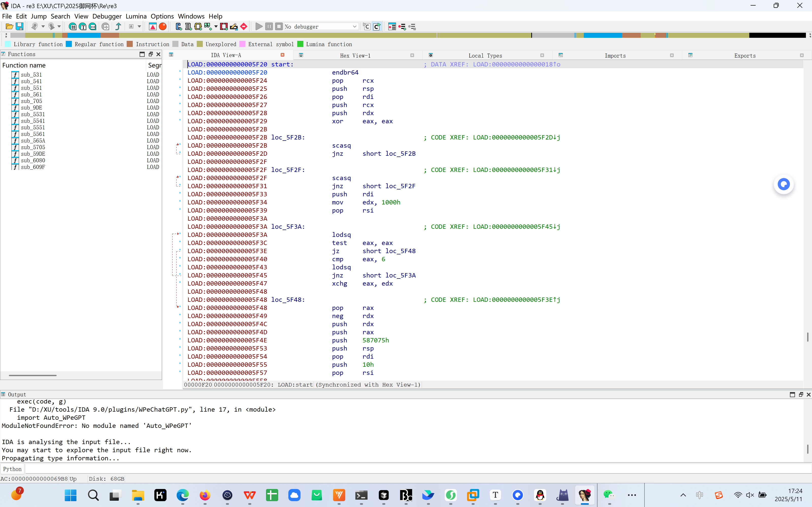
Task: Start the process with the play button
Action: 259,26
